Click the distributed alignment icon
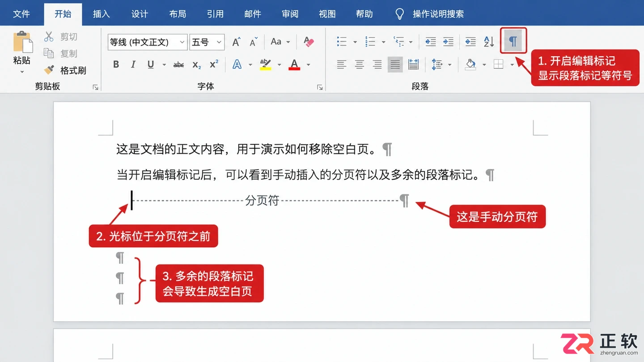 [x=413, y=64]
